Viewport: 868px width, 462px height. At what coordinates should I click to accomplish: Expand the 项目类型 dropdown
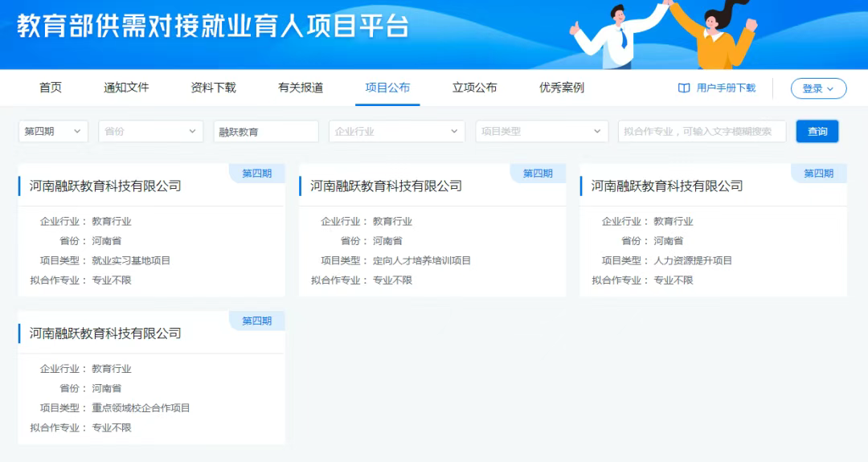(542, 131)
